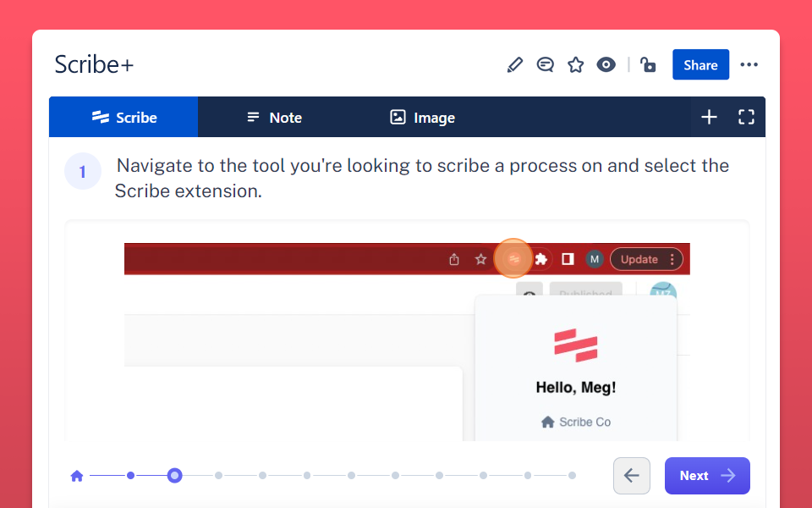This screenshot has height=508, width=812.
Task: Switch to the Image tab
Action: [x=421, y=117]
